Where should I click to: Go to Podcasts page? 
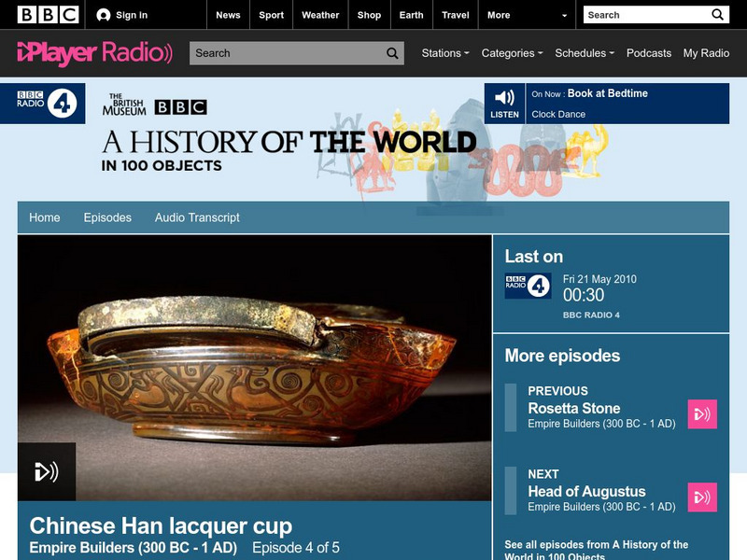[x=649, y=53]
